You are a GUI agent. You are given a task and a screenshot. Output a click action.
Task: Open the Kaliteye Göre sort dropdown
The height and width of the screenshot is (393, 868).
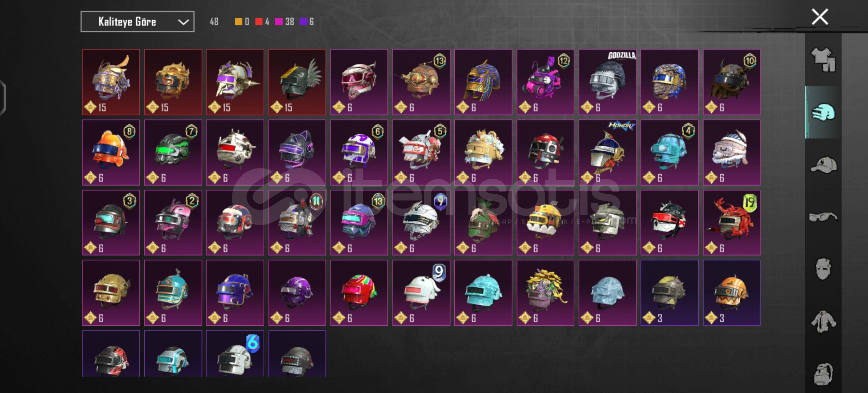tap(137, 22)
